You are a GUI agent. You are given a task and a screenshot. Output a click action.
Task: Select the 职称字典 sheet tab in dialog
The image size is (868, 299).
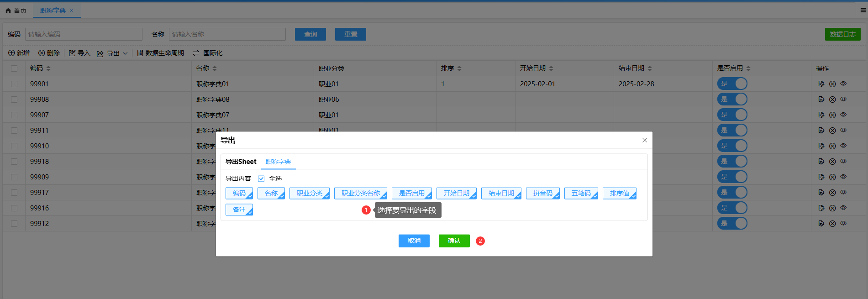click(278, 162)
